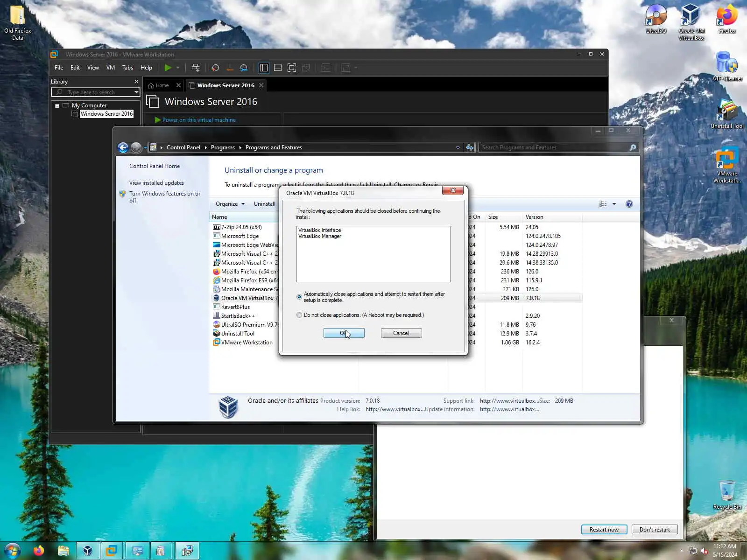Image resolution: width=747 pixels, height=560 pixels.
Task: Close the Windows Server 2016 tab
Action: (x=261, y=85)
